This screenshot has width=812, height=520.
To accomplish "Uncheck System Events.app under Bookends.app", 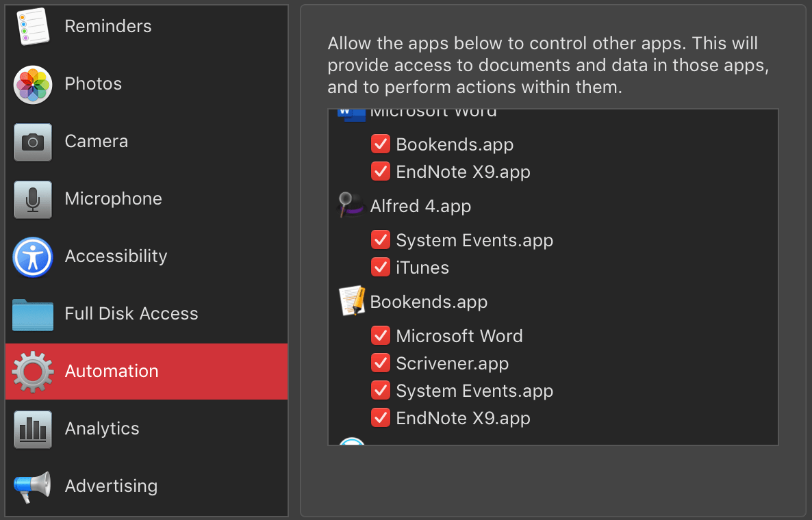I will 381,390.
